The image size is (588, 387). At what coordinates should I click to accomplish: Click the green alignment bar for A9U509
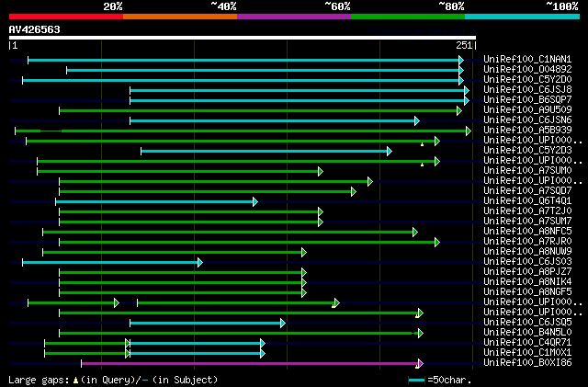258,110
